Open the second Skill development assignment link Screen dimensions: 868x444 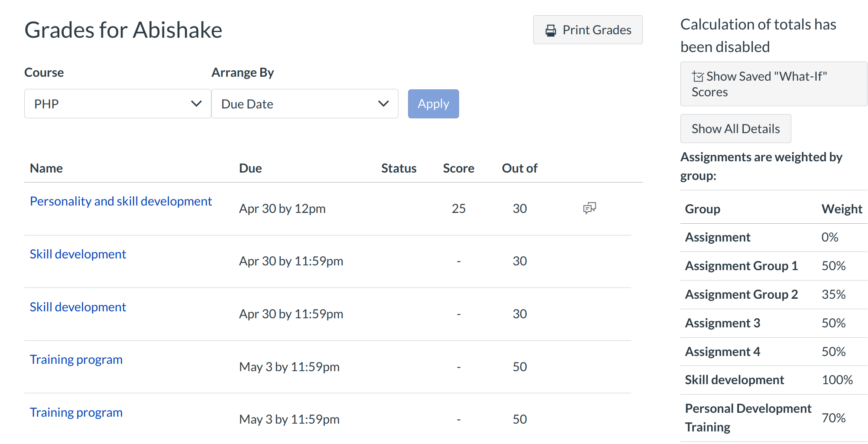pyautogui.click(x=78, y=307)
